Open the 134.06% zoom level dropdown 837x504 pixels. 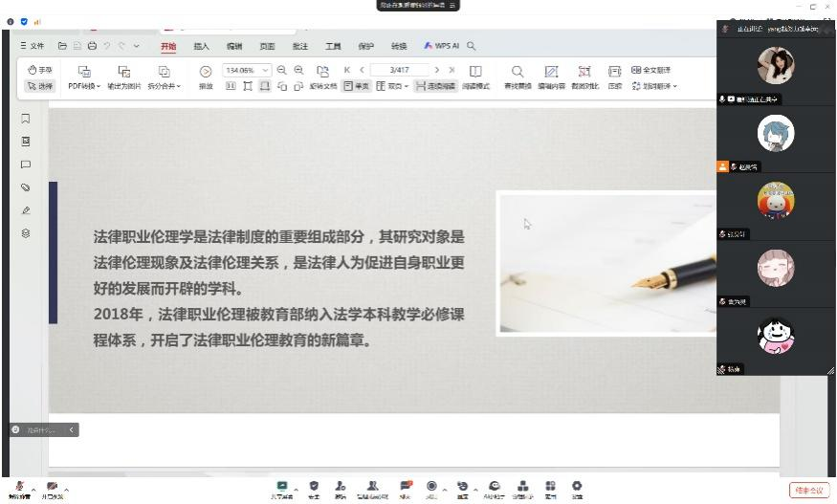266,71
